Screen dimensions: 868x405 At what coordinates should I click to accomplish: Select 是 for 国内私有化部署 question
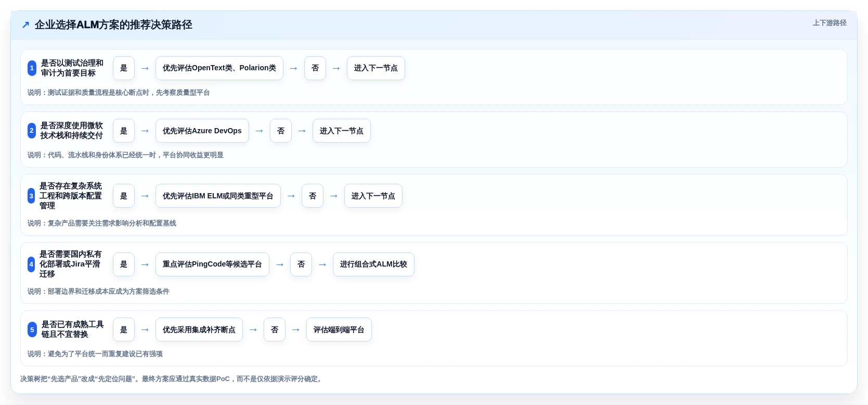(x=124, y=264)
